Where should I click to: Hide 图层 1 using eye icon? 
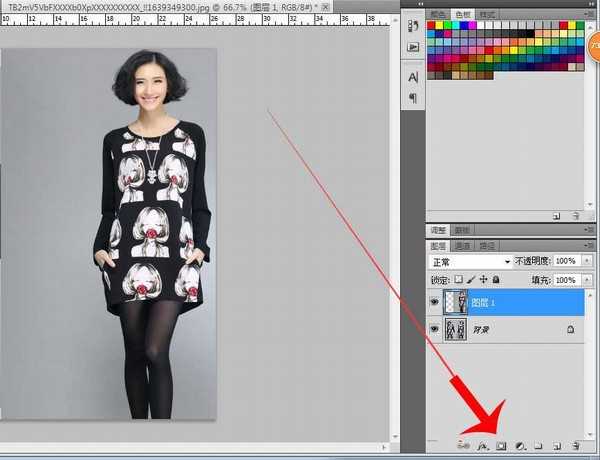click(435, 302)
